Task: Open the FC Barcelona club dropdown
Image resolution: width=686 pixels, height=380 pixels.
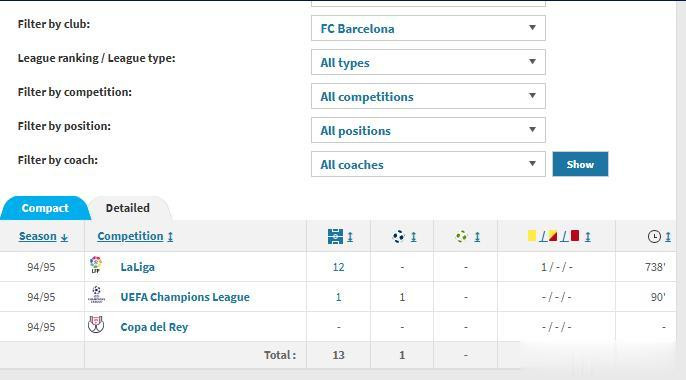Action: pyautogui.click(x=428, y=28)
